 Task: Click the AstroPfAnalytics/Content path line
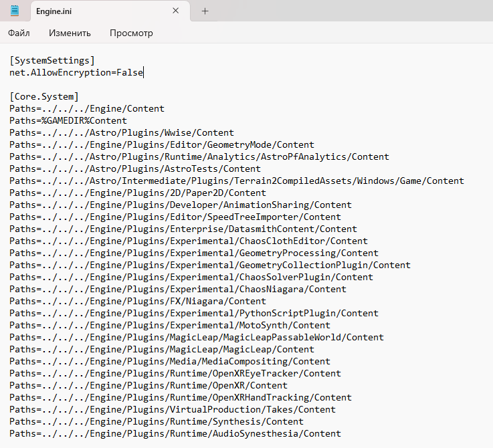point(199,157)
